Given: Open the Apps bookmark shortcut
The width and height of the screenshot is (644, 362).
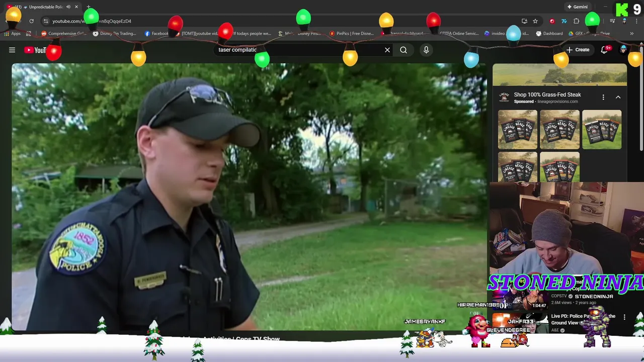Looking at the screenshot, I should click(x=13, y=34).
